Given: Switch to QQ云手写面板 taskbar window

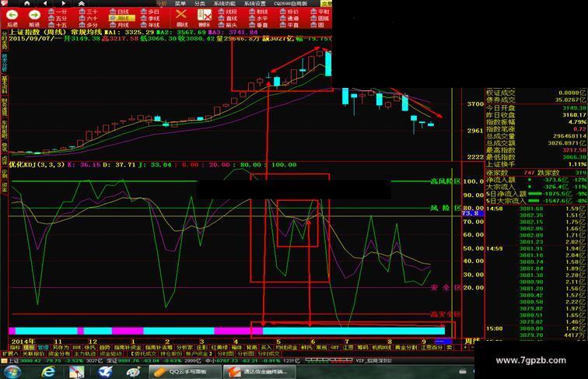Looking at the screenshot, I should pos(184,372).
